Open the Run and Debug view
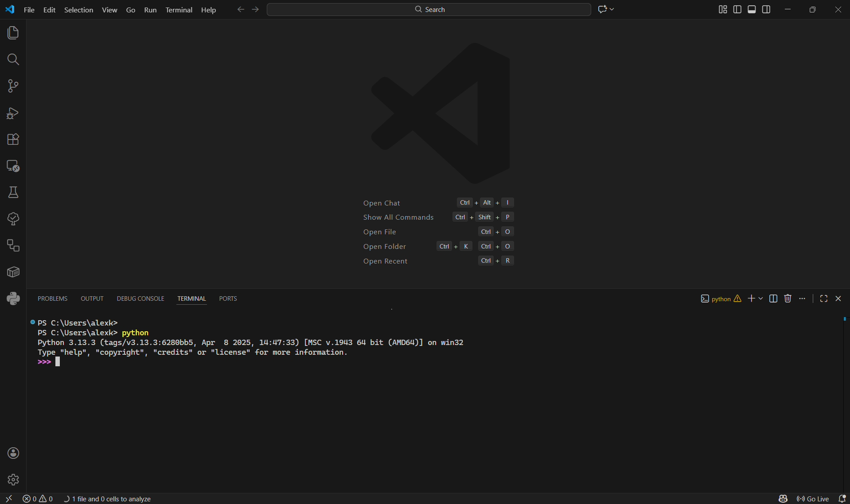Image resolution: width=850 pixels, height=504 pixels. [13, 113]
